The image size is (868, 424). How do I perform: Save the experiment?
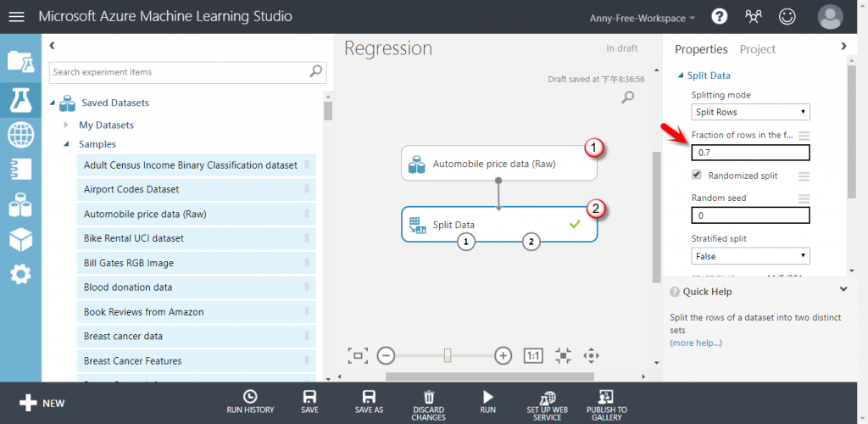coord(309,403)
